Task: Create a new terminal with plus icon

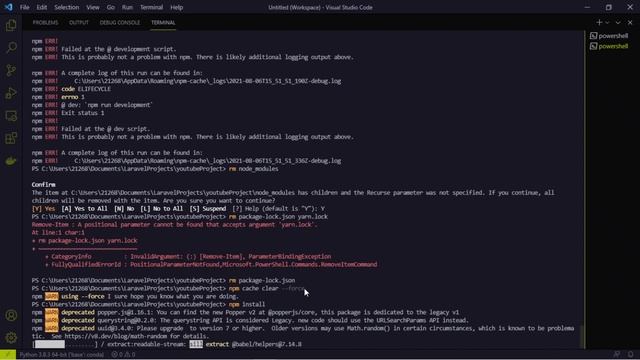Action: [x=599, y=22]
